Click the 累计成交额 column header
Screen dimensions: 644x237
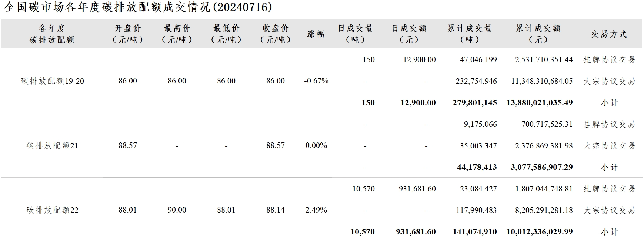538,34
